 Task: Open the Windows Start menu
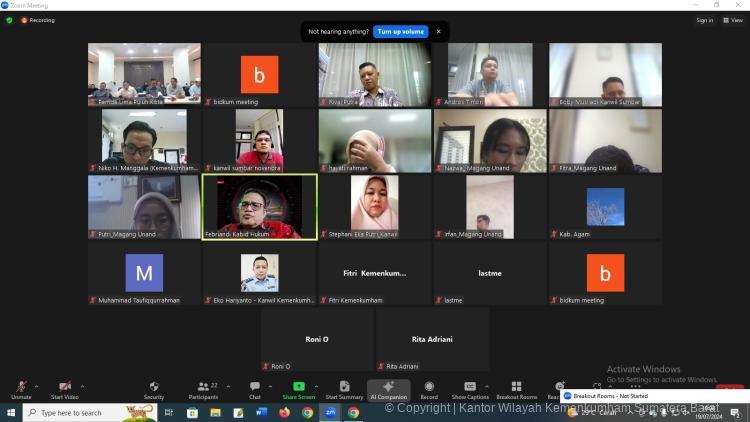pos(11,412)
